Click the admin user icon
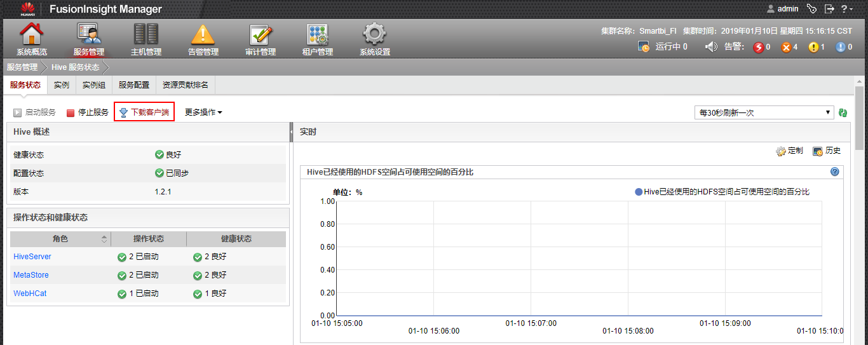 click(x=771, y=9)
